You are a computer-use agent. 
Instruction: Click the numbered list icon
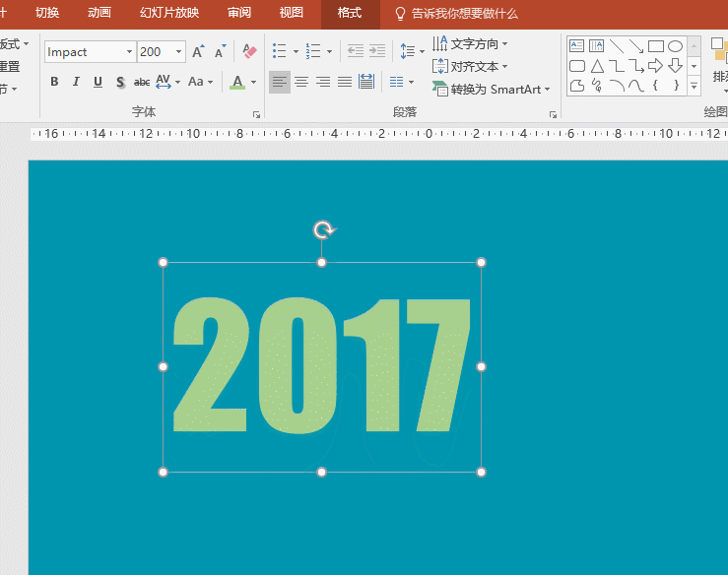[313, 51]
